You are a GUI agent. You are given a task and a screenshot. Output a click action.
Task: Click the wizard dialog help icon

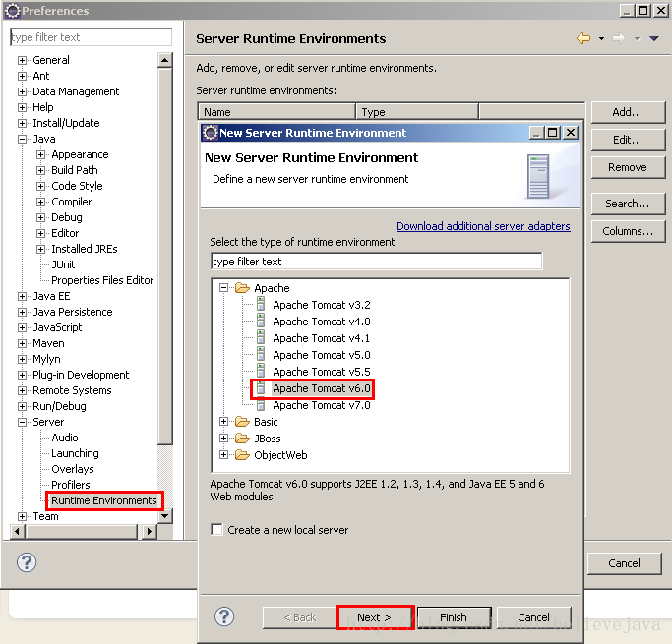pyautogui.click(x=224, y=616)
